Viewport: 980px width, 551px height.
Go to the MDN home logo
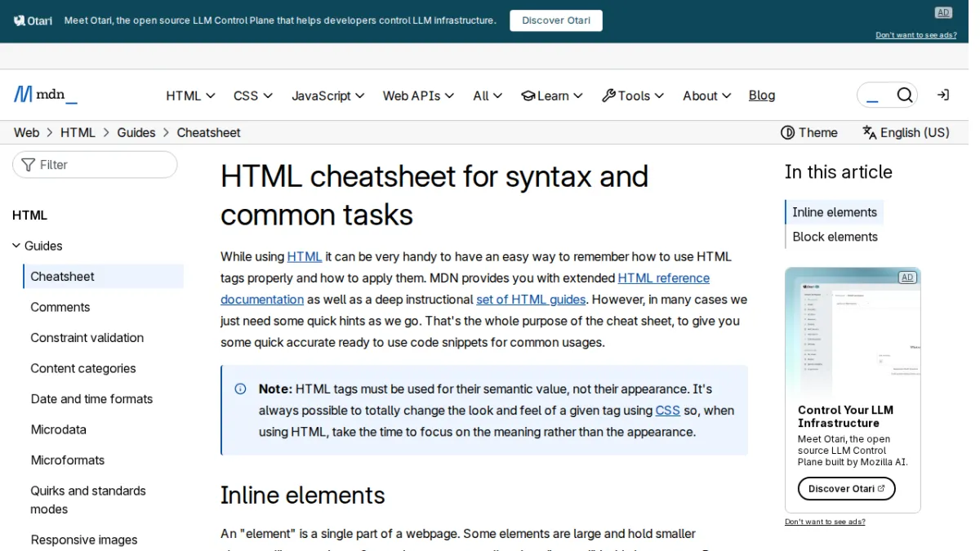pyautogui.click(x=46, y=96)
